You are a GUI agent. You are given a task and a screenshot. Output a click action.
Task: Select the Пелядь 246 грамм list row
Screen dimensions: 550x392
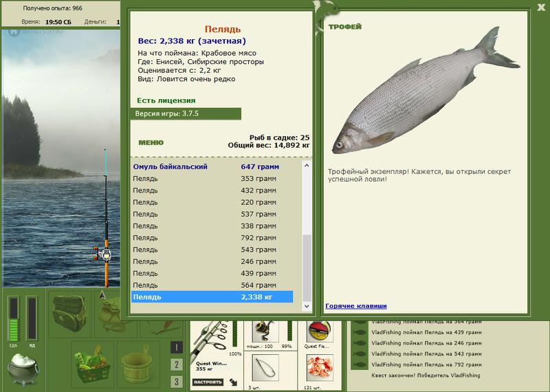(x=212, y=261)
